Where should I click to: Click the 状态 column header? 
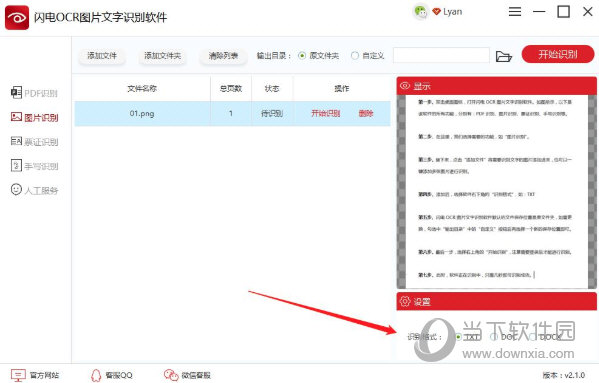tap(272, 89)
